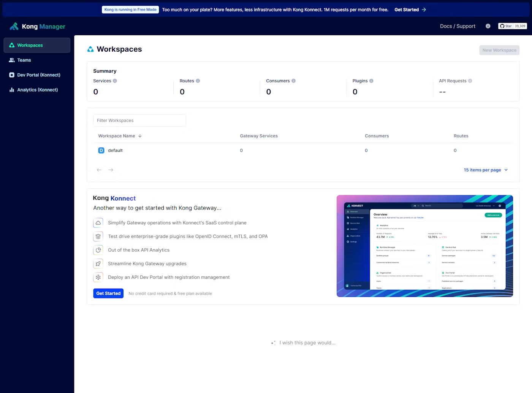Expand the 15 items per page dropdown
The width and height of the screenshot is (532, 393).
point(485,170)
